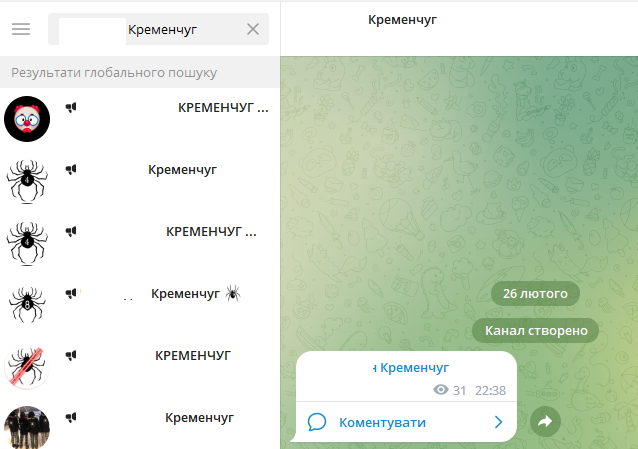This screenshot has height=449, width=638.
Task: Open comments with Коментувати button
Action: [x=382, y=422]
